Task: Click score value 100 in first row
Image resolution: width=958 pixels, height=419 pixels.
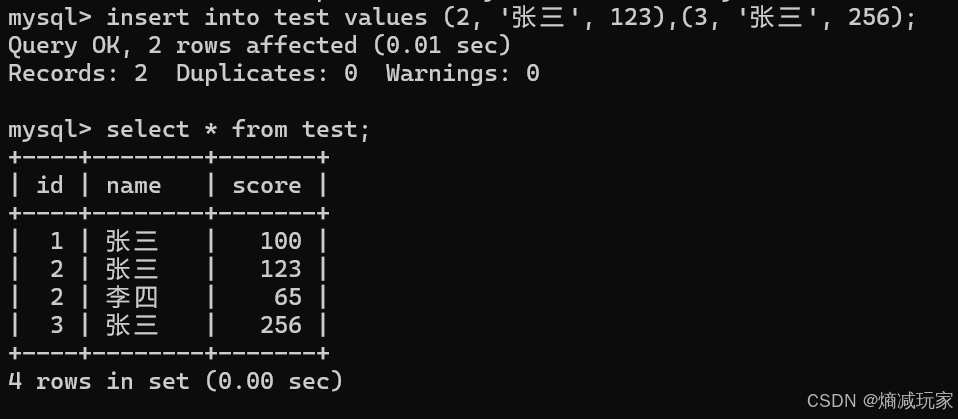Action: (281, 241)
